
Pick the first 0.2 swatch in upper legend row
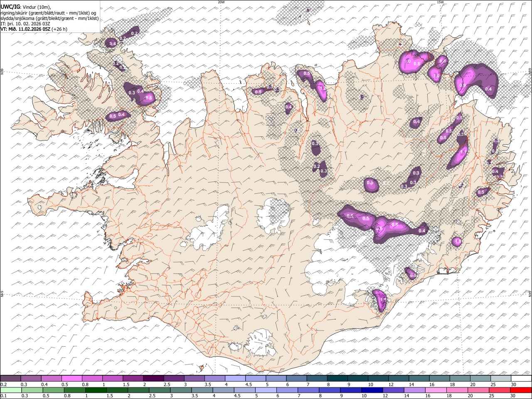[10, 378]
